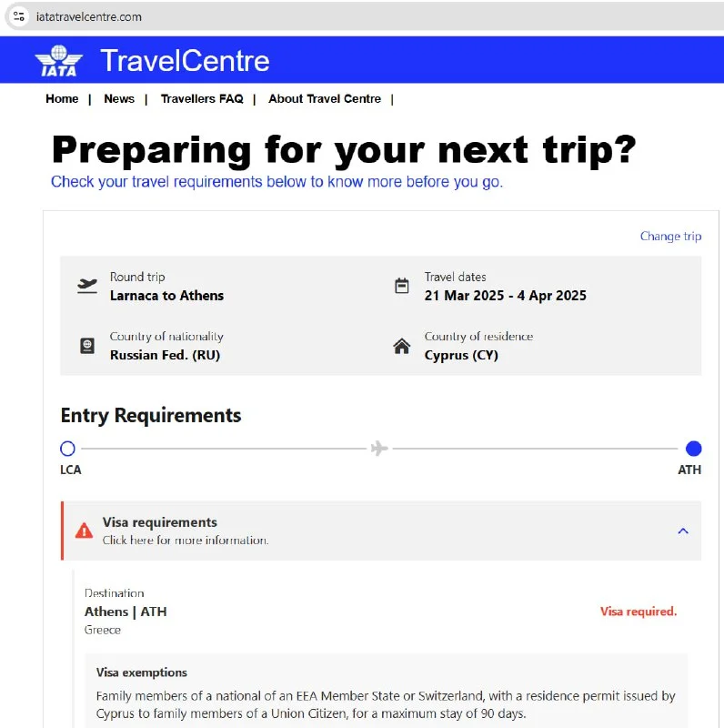Open About Travel Centre page
This screenshot has width=724, height=728.
(325, 98)
